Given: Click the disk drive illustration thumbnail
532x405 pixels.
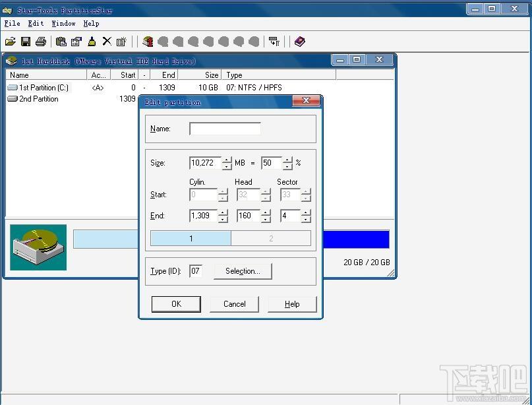Looking at the screenshot, I should pos(38,247).
